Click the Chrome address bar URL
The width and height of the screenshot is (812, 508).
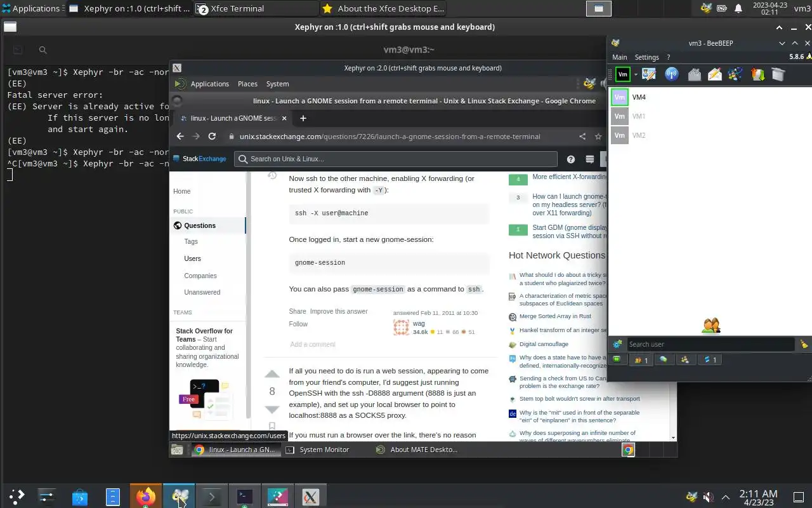(x=390, y=136)
